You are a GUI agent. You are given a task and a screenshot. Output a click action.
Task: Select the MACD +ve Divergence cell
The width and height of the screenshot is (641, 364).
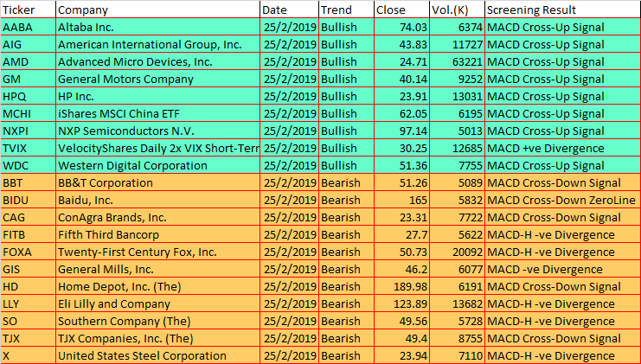563,148
